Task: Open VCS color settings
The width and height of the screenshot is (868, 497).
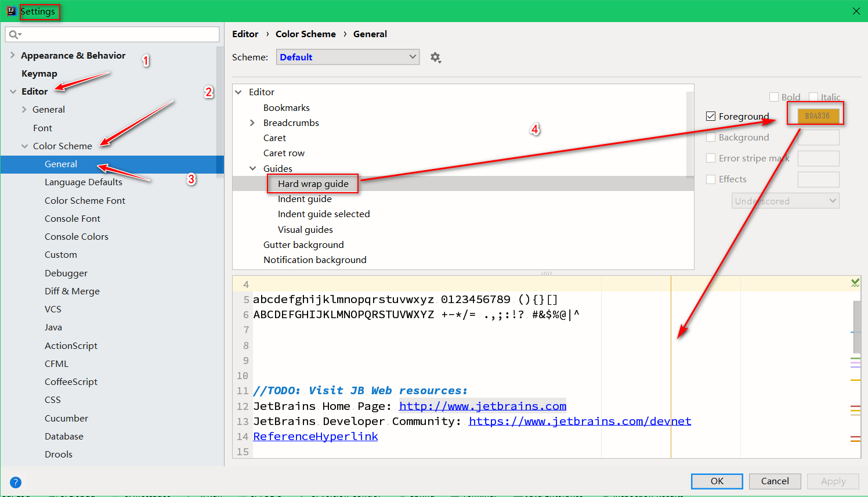Action: [x=53, y=309]
